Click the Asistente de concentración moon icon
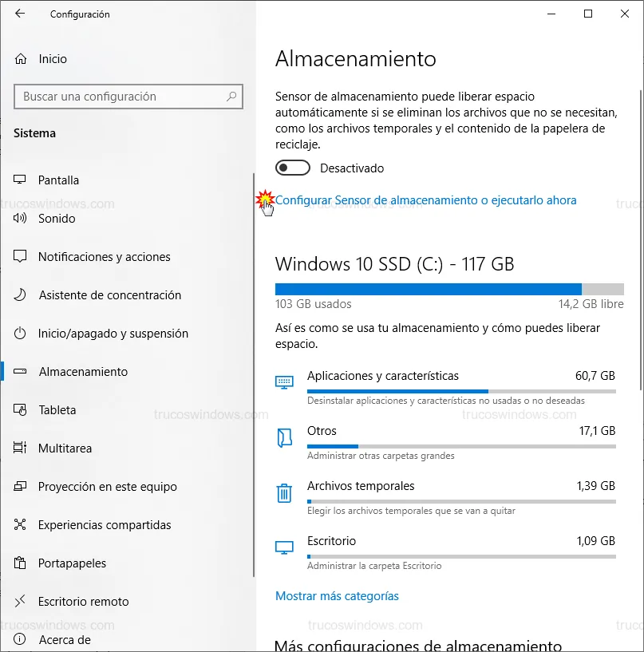 (21, 295)
